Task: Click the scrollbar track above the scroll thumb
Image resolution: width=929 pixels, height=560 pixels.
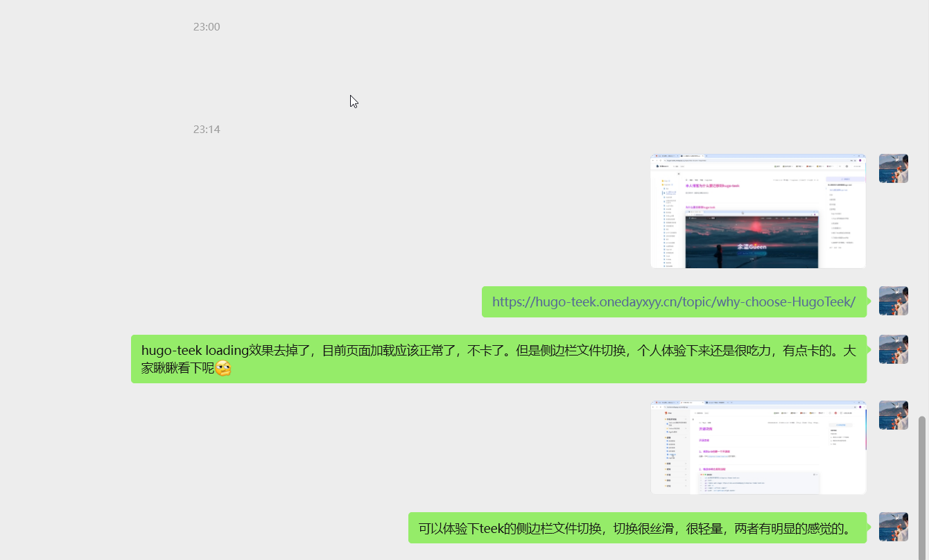Action: [x=921, y=208]
